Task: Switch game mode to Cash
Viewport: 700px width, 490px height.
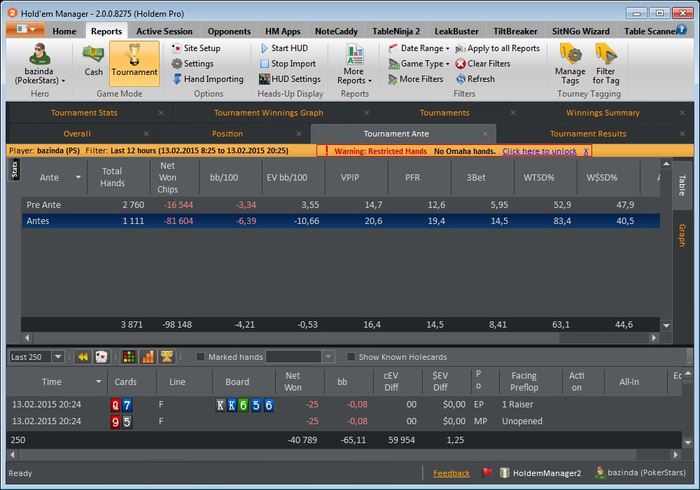Action: [93, 61]
